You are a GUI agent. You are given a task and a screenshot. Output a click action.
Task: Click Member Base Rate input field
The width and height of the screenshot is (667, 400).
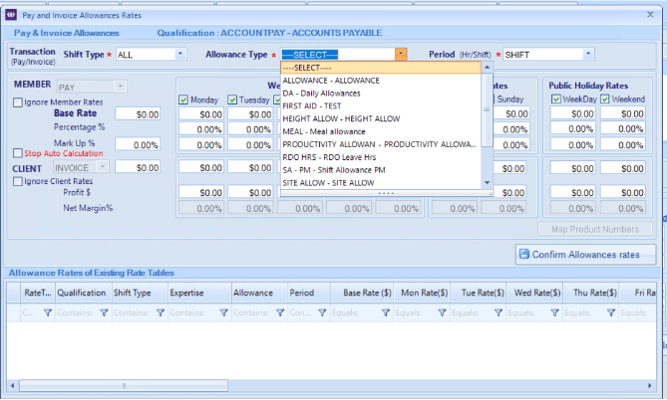(138, 114)
